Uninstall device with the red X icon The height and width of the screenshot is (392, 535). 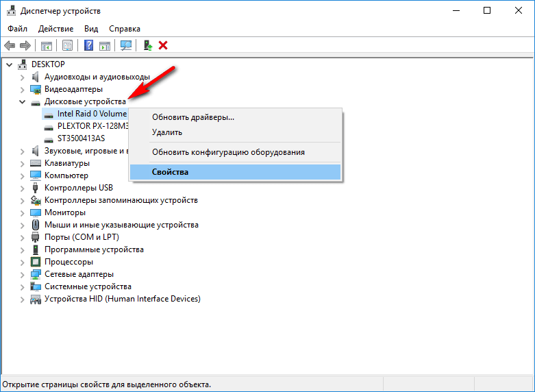[x=163, y=45]
